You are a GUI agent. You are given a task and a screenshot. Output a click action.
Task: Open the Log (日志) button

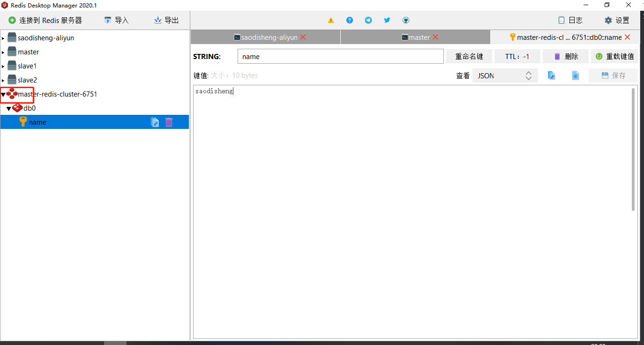(x=570, y=20)
